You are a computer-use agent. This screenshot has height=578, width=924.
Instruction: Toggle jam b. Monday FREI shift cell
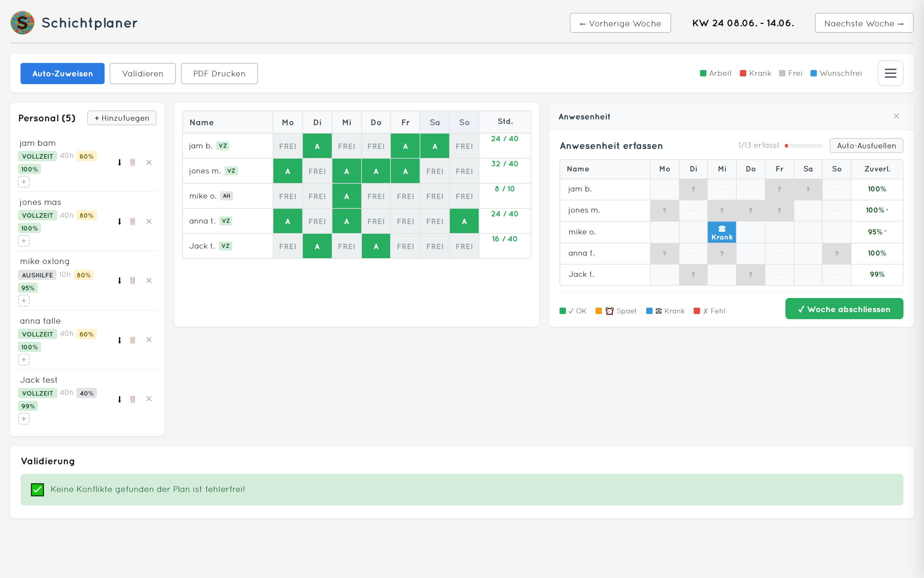(288, 146)
